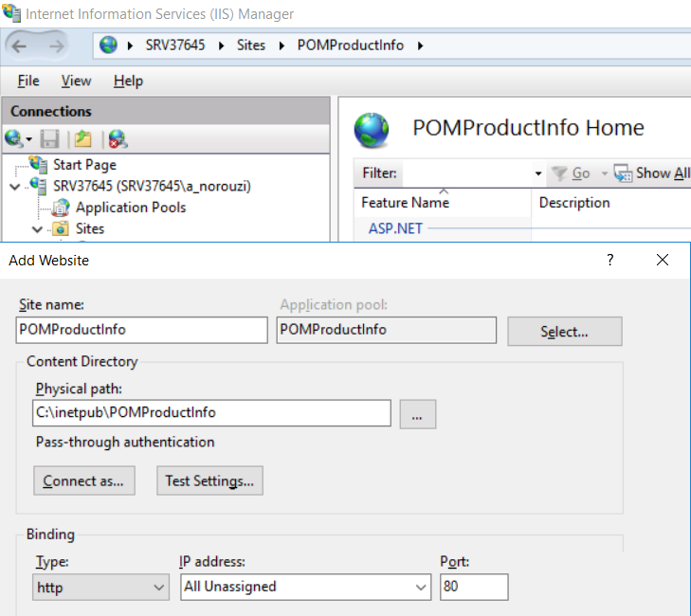Open the Add Website help question mark
691x616 pixels.
coord(609,260)
